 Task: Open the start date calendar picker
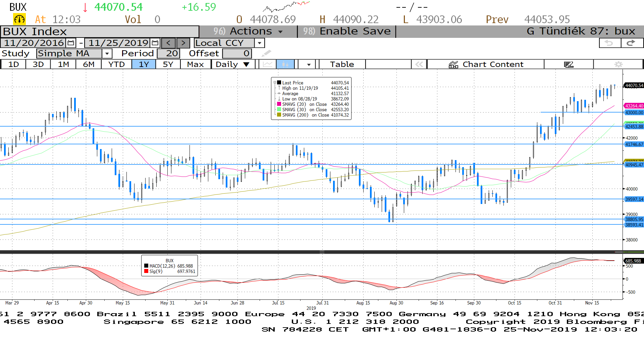pyautogui.click(x=71, y=43)
